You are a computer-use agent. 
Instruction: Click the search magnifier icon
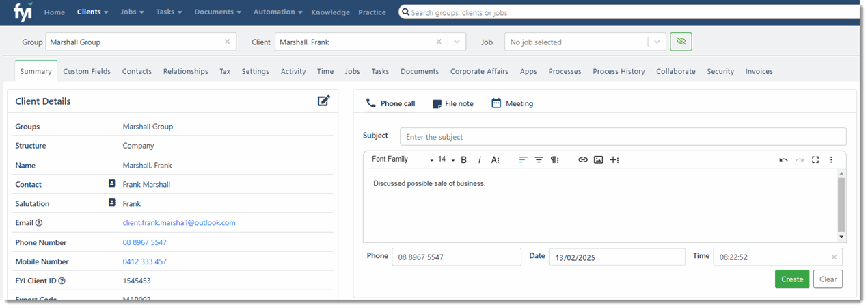(x=405, y=12)
